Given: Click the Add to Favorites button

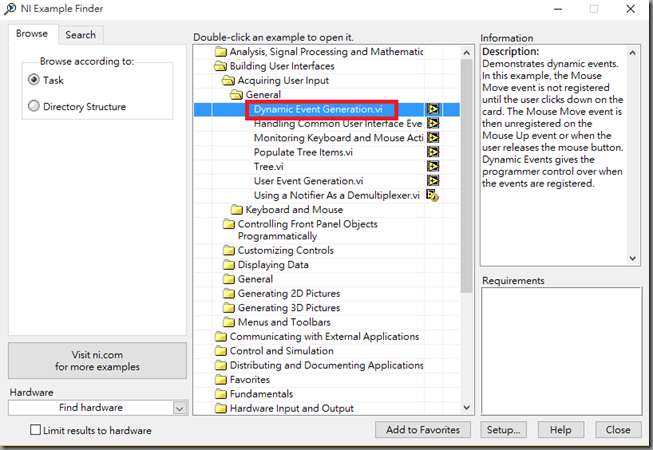Looking at the screenshot, I should pyautogui.click(x=423, y=430).
